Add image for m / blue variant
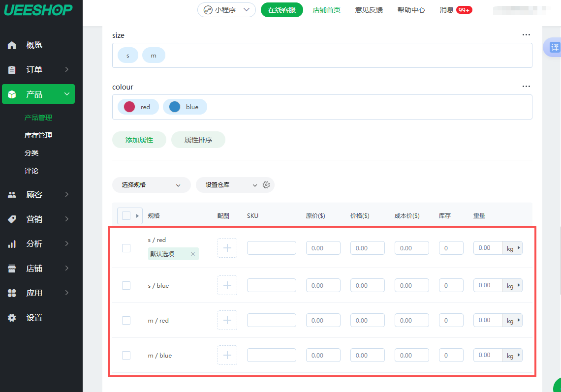The width and height of the screenshot is (561, 392). pyautogui.click(x=227, y=355)
